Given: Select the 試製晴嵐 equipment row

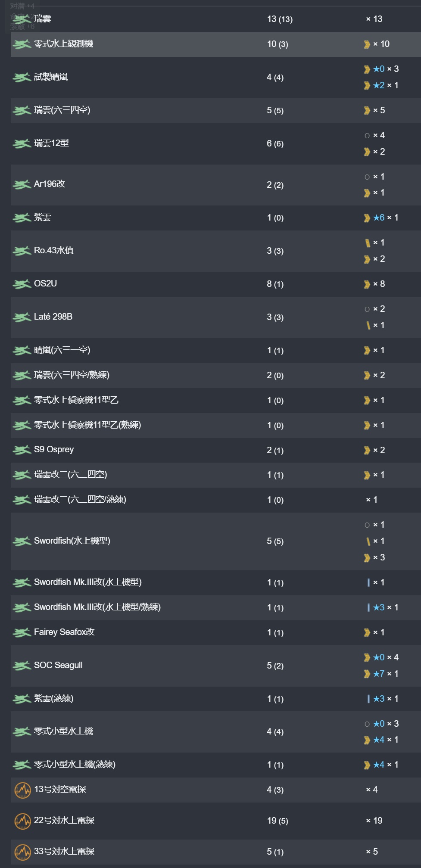Looking at the screenshot, I should click(216, 77).
